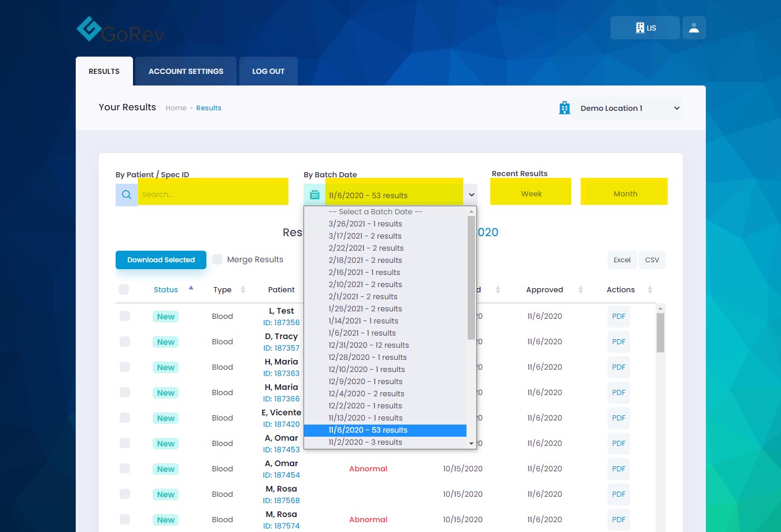Click the location building icon

tap(564, 108)
